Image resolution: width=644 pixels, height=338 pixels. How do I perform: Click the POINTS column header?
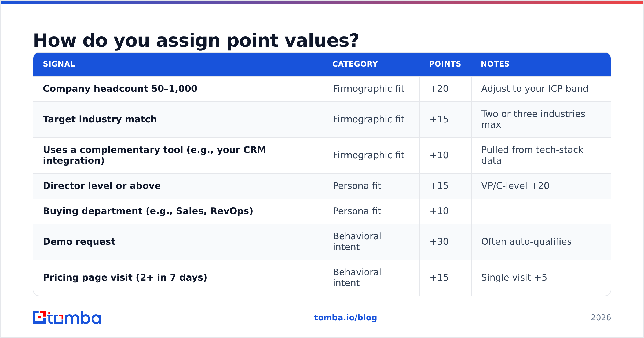(445, 64)
